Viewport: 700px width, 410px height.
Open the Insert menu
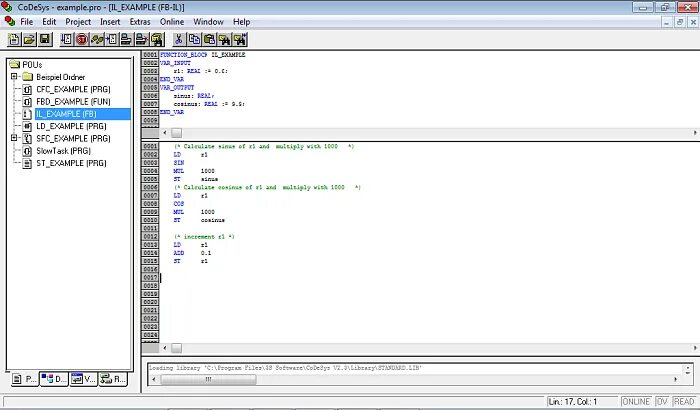[110, 22]
